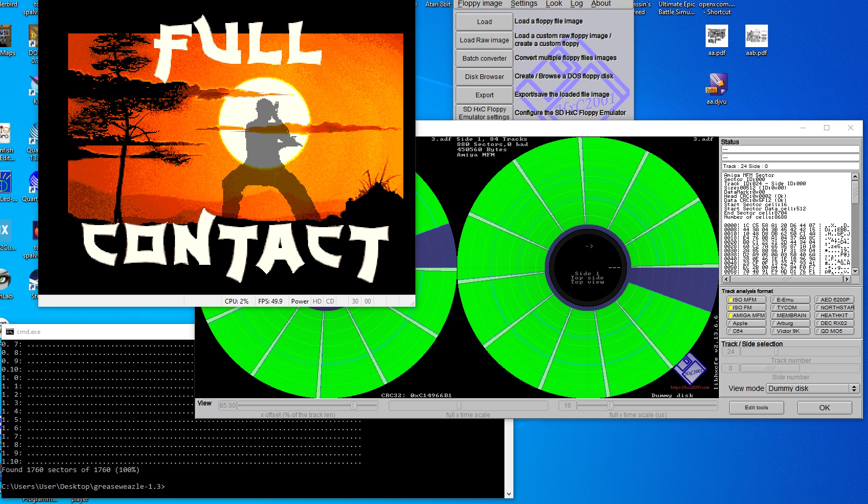Select the aab.pdf desktop file icon
The width and height of the screenshot is (868, 504).
tap(756, 36)
